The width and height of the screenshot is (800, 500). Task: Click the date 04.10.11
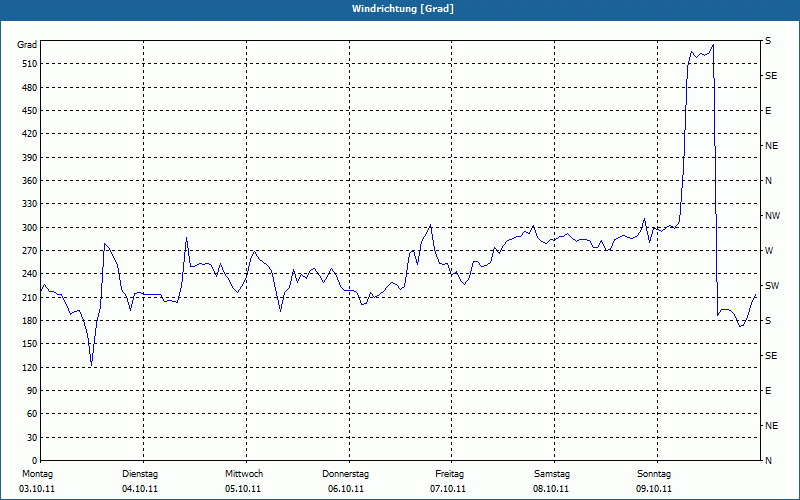[x=140, y=489]
